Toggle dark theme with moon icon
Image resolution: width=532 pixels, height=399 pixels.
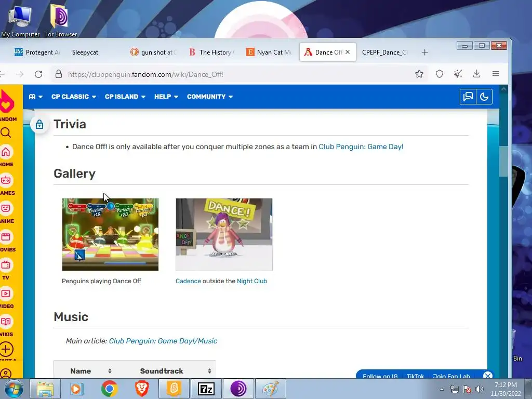coord(484,97)
